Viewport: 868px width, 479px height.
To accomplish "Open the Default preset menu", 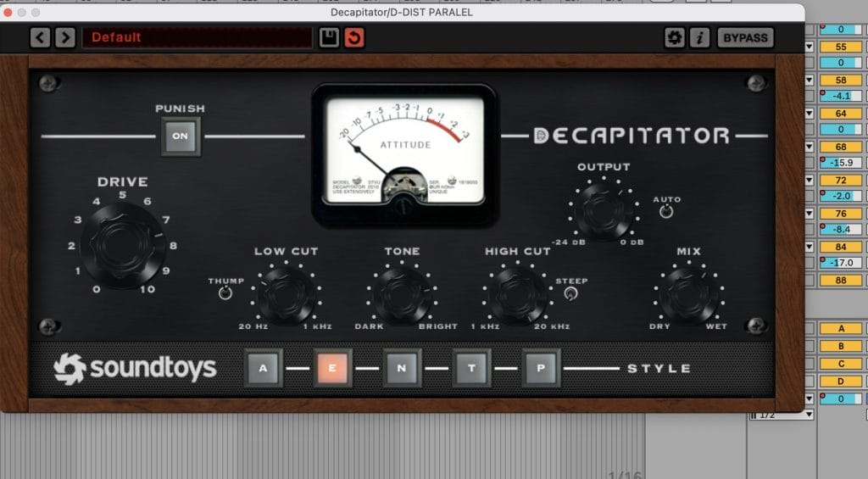I will (197, 37).
